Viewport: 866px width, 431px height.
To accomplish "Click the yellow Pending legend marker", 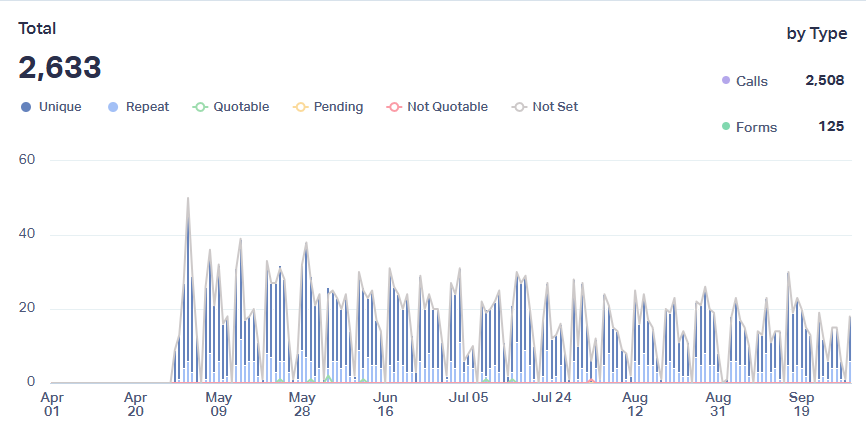I will [x=300, y=107].
